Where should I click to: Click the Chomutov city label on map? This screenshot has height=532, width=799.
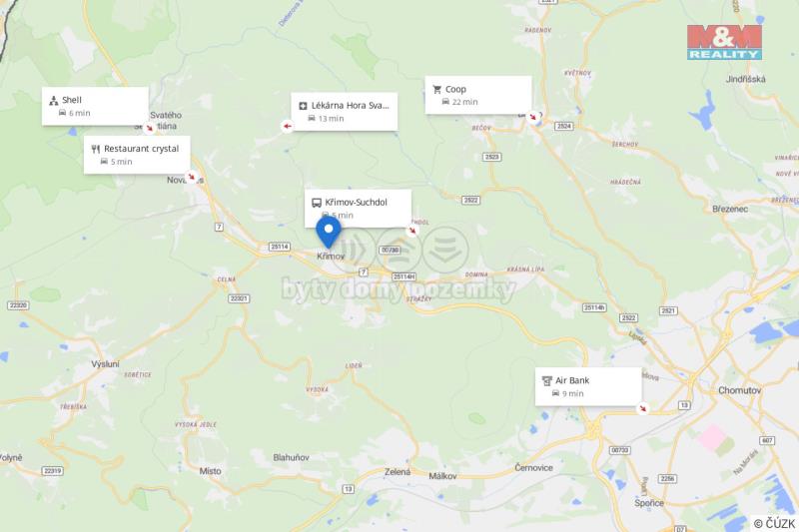tap(739, 390)
